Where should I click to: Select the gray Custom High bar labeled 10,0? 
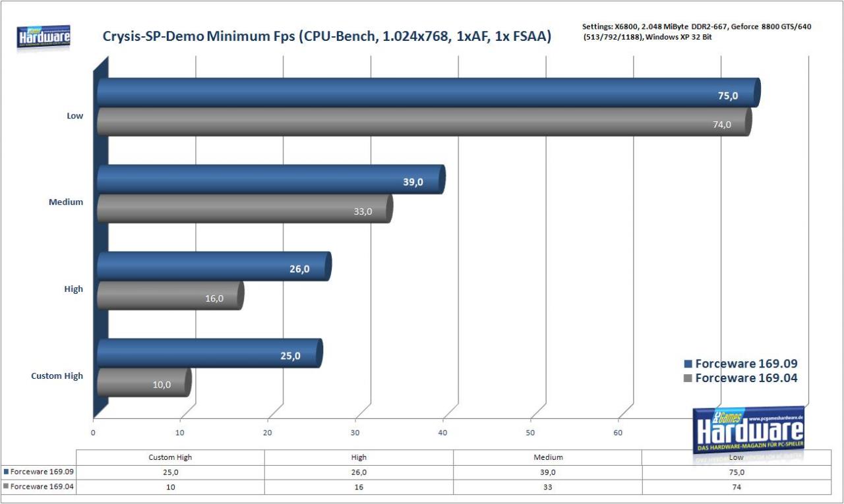(x=144, y=382)
